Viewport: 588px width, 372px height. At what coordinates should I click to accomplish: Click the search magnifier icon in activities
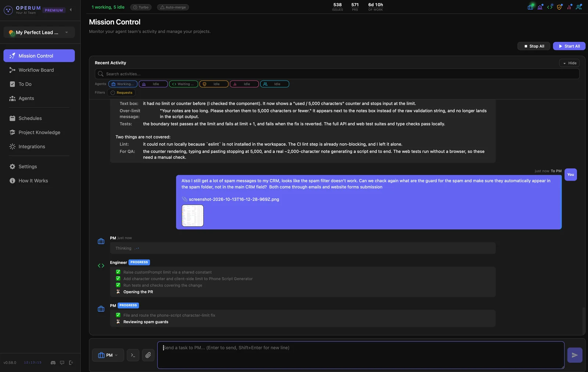pos(100,74)
